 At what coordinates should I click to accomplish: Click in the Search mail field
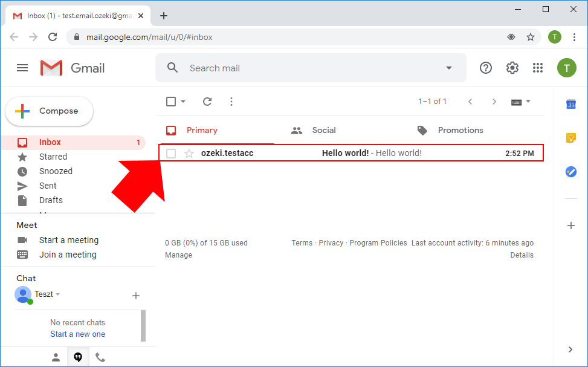pyautogui.click(x=311, y=68)
